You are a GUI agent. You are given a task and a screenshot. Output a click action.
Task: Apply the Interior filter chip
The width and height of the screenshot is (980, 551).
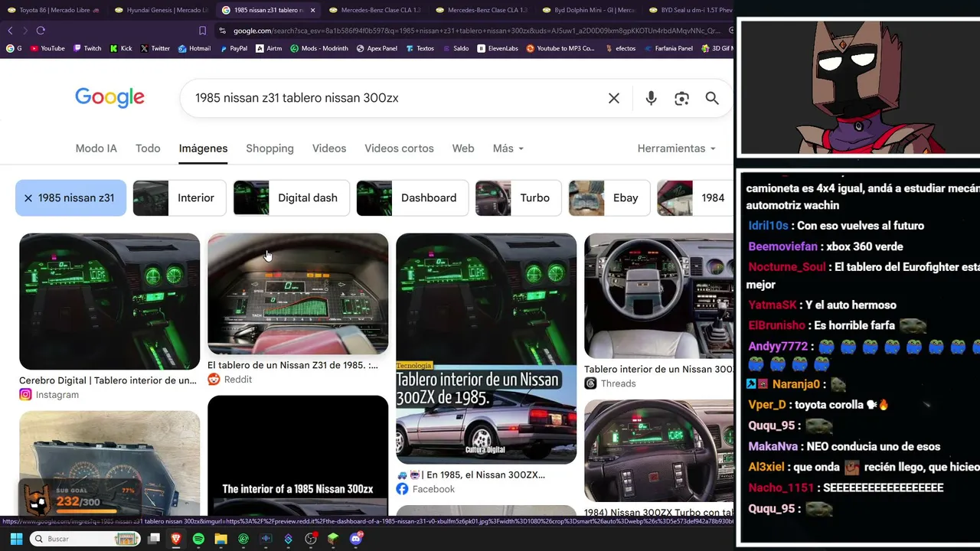179,197
